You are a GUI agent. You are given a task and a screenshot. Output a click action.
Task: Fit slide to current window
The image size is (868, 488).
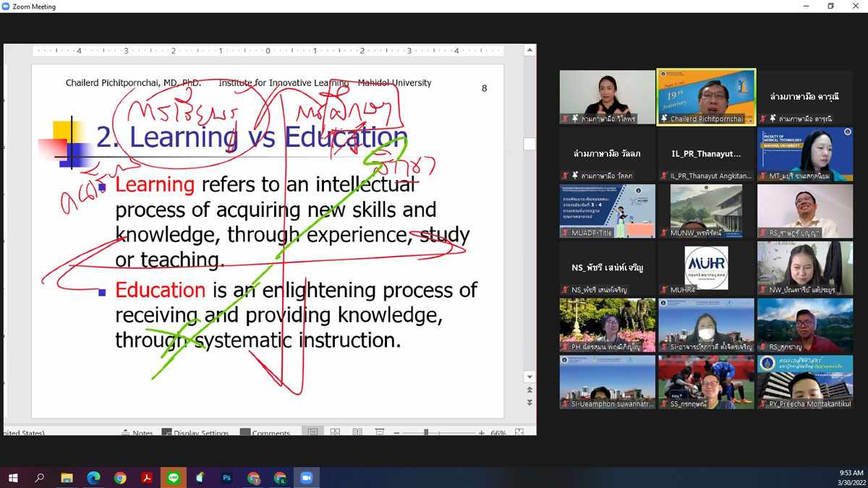click(519, 432)
